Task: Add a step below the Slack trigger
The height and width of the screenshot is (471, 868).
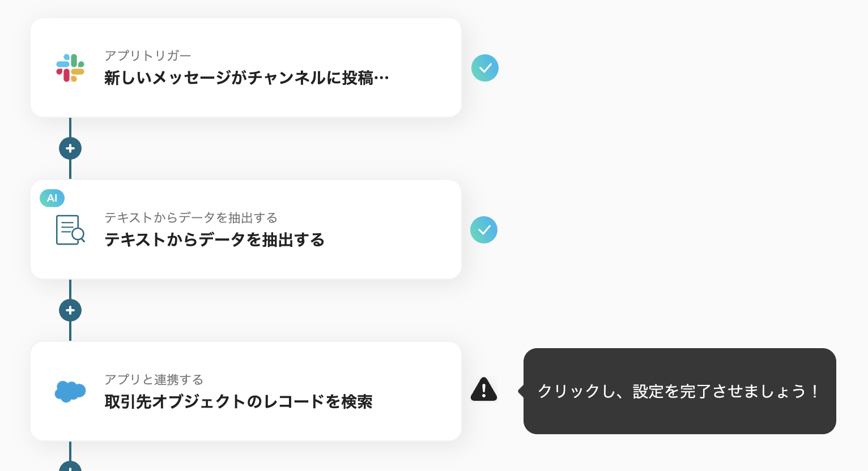Action: coord(70,148)
